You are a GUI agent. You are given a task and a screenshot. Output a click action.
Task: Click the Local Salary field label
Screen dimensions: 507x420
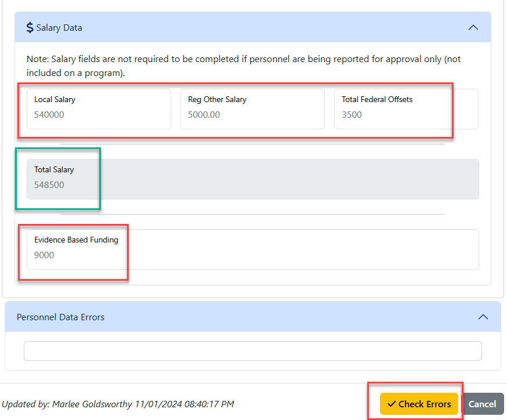click(55, 99)
